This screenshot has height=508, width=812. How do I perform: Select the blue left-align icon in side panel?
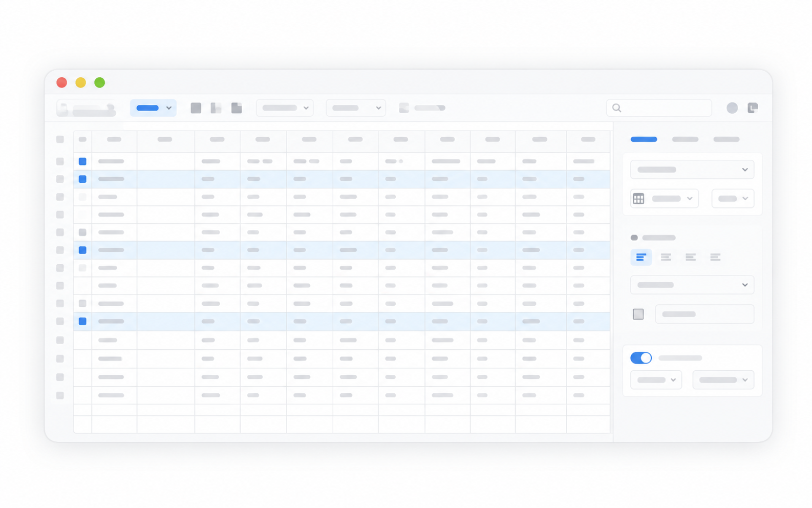641,257
